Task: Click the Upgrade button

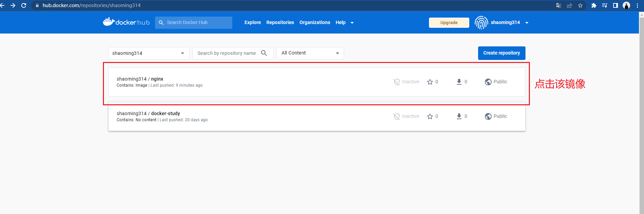Action: [449, 23]
